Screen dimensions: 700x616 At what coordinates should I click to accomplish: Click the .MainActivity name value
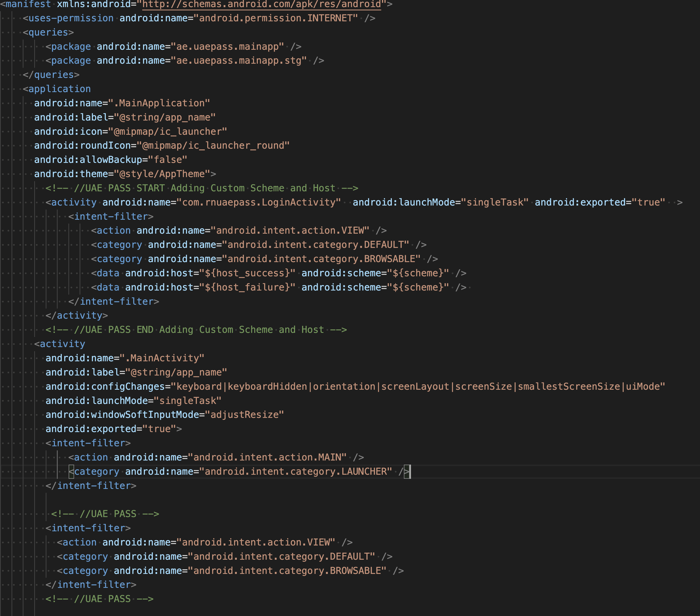point(162,358)
